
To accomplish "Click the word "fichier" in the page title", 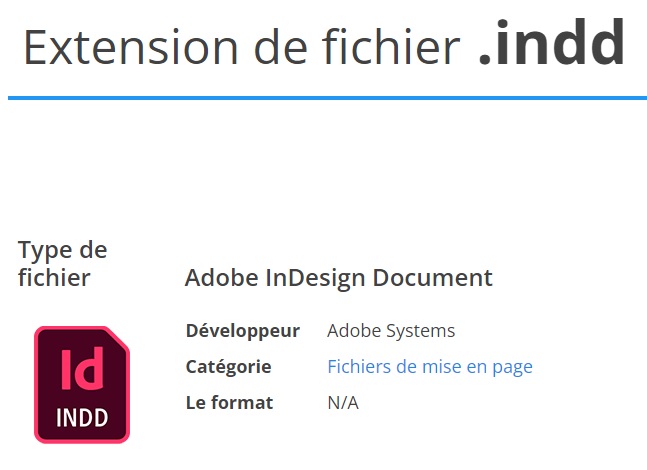I will [x=391, y=46].
